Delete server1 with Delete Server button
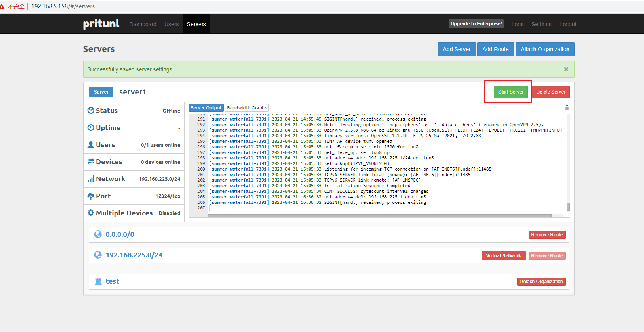This screenshot has width=644, height=332. coord(551,92)
